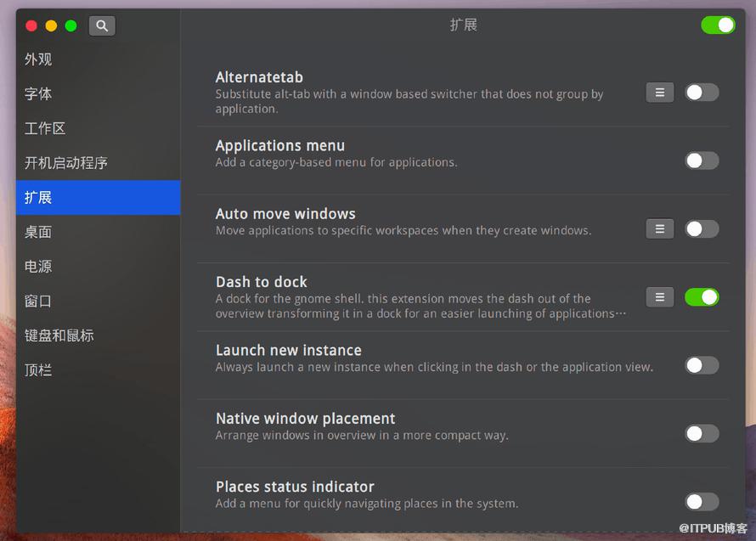
Task: Open Dash to dock extension settings
Action: click(659, 297)
